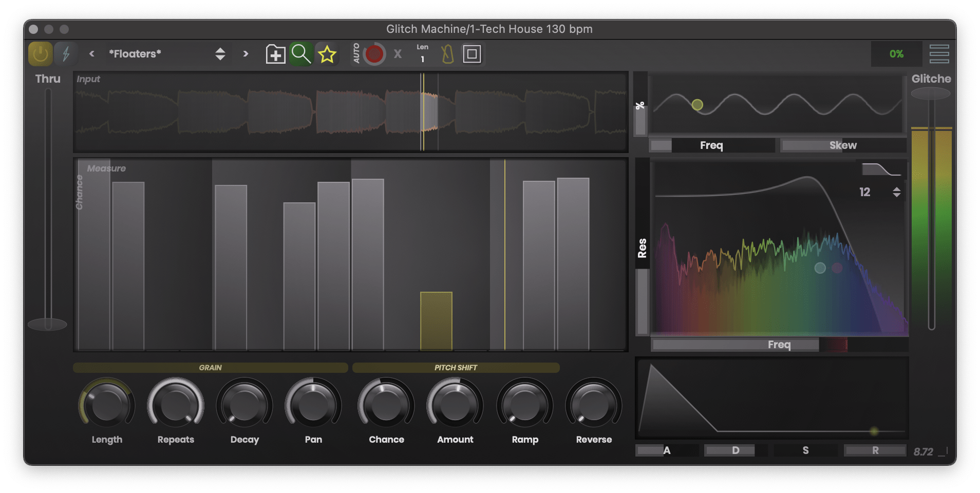
Task: Click the 8.72 value readout
Action: click(923, 452)
